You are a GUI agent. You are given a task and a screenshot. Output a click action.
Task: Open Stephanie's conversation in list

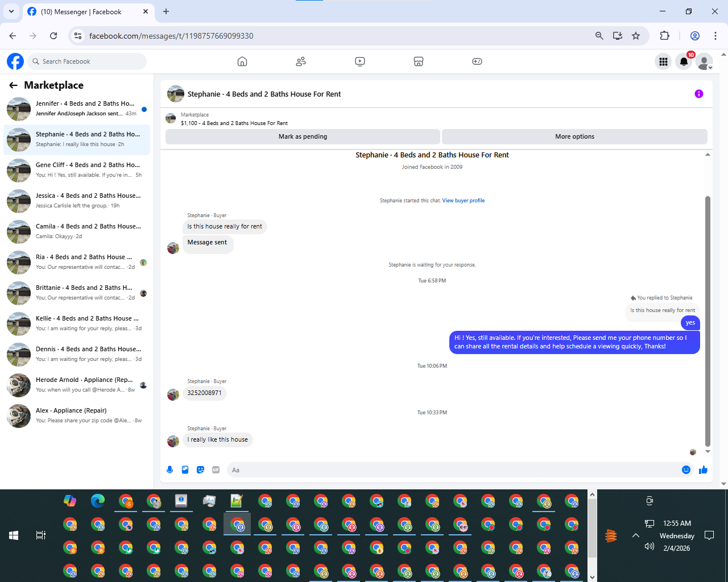pyautogui.click(x=77, y=139)
